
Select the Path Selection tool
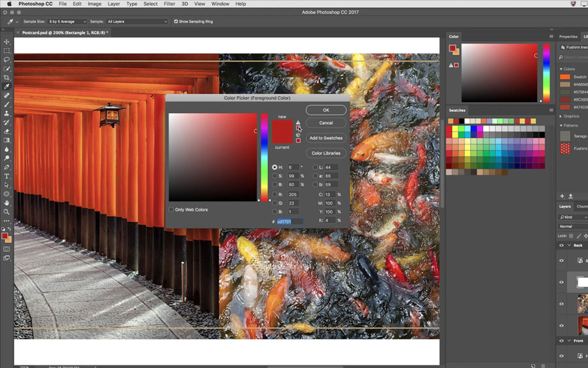coord(7,185)
